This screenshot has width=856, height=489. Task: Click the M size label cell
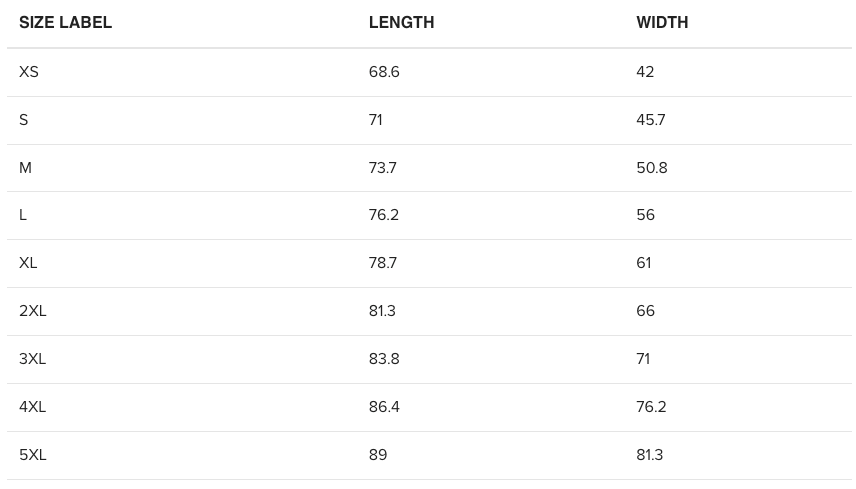point(26,168)
